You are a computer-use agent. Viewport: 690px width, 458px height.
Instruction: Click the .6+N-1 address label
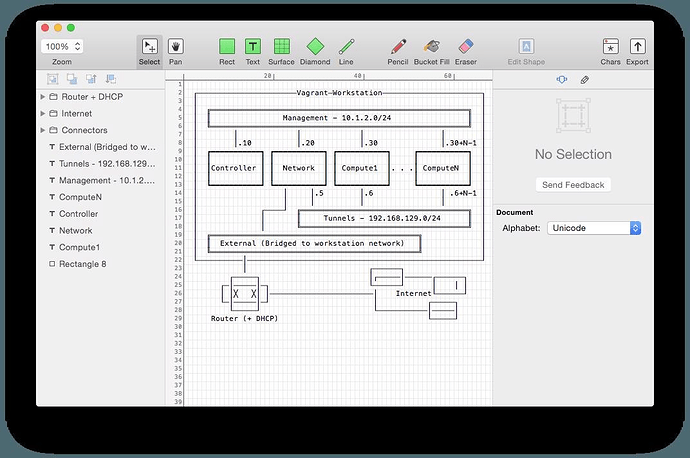[x=463, y=193]
